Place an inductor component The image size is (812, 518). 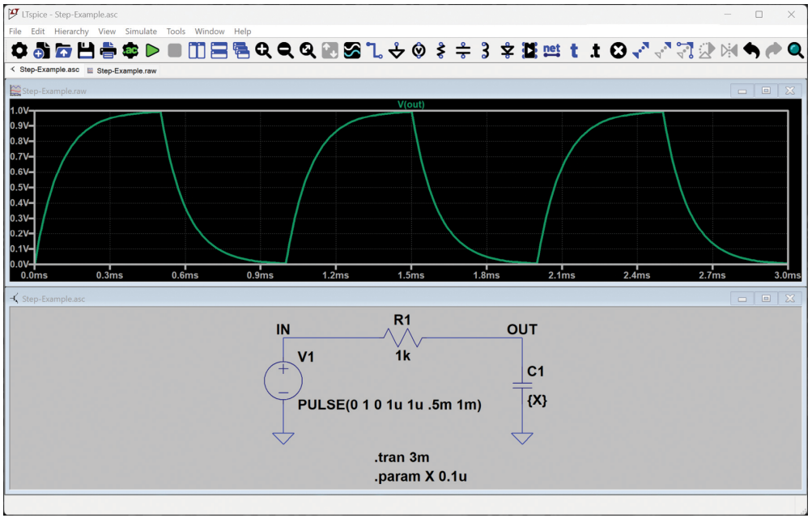[485, 51]
